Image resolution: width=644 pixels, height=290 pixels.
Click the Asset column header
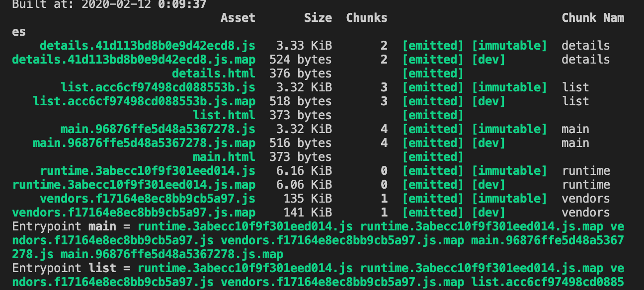(238, 18)
